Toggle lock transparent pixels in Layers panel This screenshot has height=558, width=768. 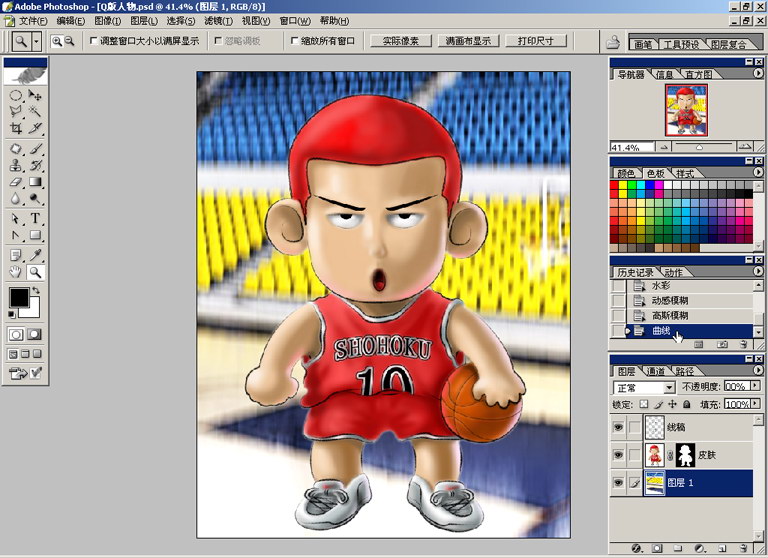644,404
